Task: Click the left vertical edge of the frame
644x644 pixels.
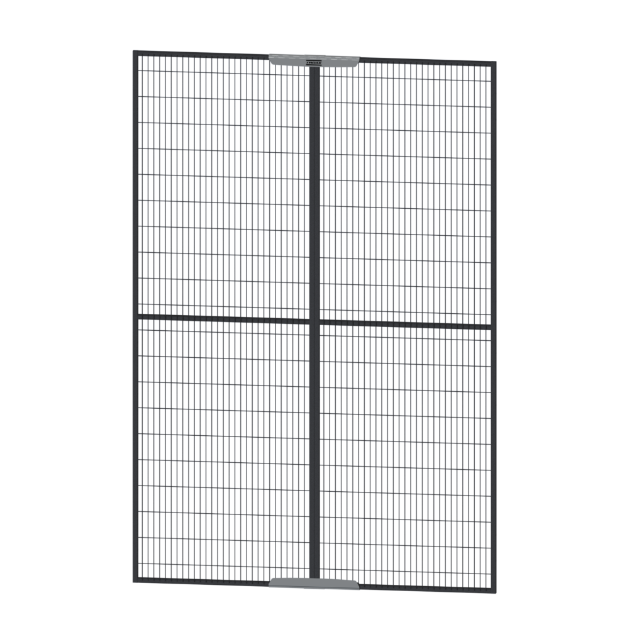Action: [x=135, y=314]
